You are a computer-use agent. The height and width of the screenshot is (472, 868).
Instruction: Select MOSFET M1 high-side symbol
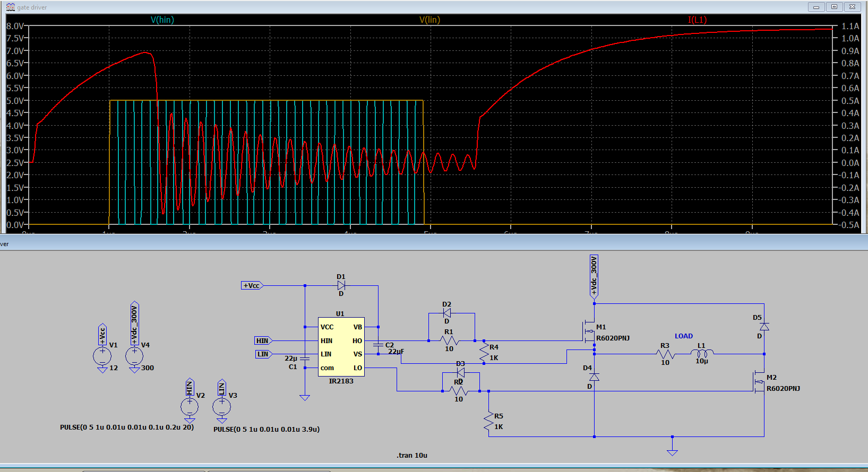[x=589, y=331]
